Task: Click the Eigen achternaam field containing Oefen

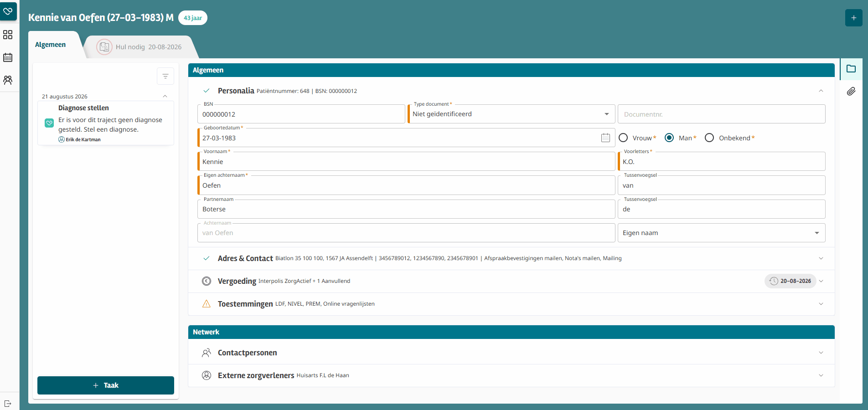Action: coord(406,185)
